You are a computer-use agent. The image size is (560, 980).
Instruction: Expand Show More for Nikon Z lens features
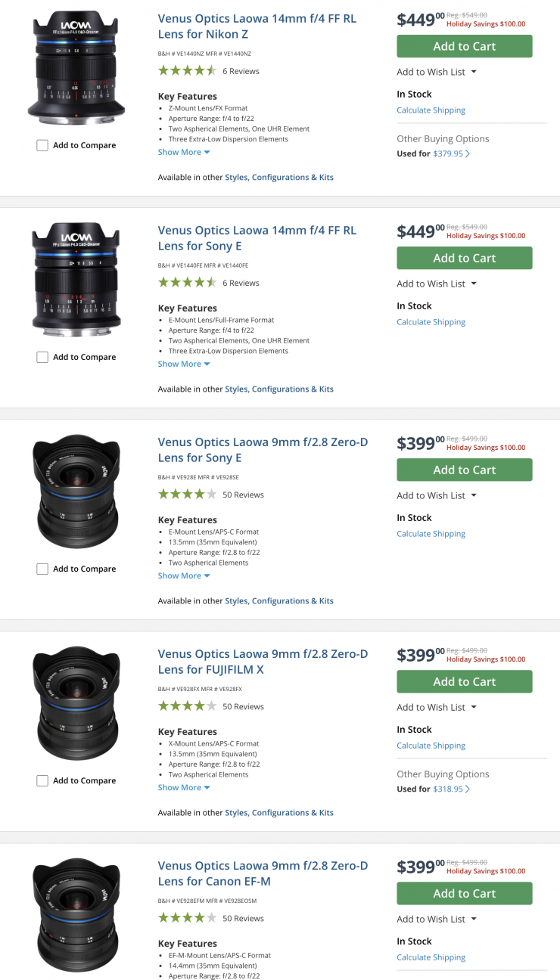(x=184, y=152)
